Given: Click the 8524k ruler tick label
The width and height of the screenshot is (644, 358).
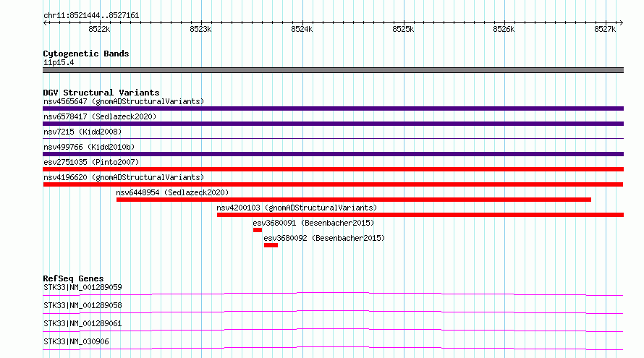Looking at the screenshot, I should tap(302, 29).
